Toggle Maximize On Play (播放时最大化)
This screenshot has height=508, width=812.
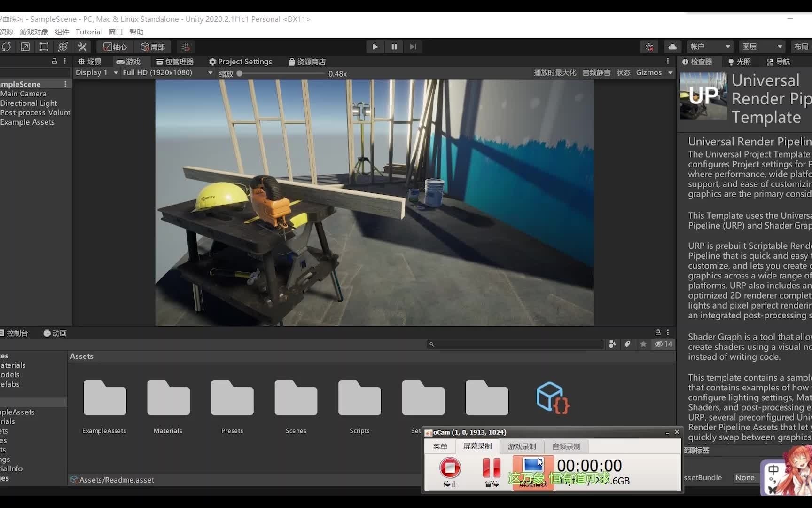554,72
